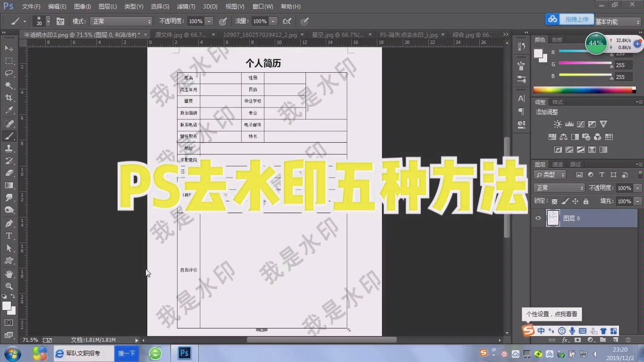Viewport: 644px width, 362px height.
Task: Click the foreground color swatch in Color panel
Action: coord(539,53)
